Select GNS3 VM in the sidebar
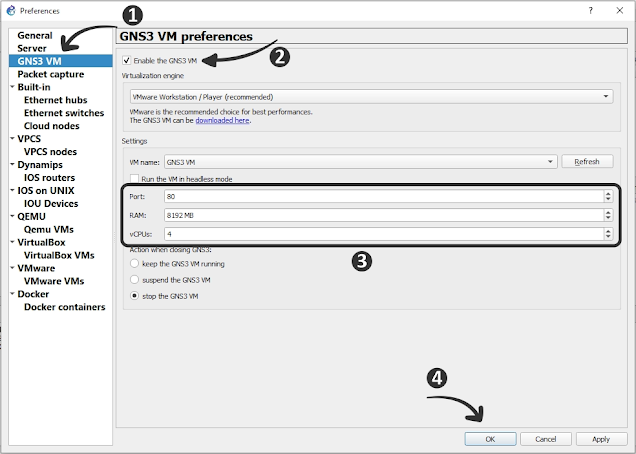 click(x=60, y=61)
